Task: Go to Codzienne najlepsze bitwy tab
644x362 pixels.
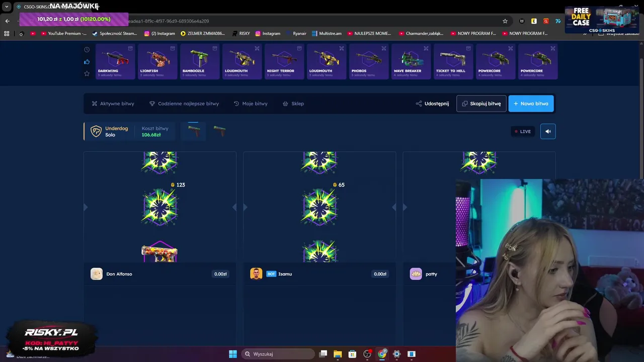Action: 184,104
